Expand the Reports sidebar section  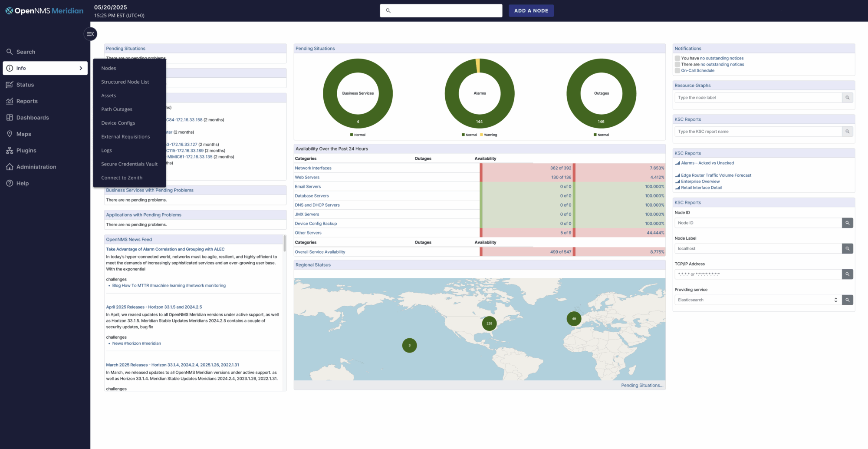(x=27, y=101)
